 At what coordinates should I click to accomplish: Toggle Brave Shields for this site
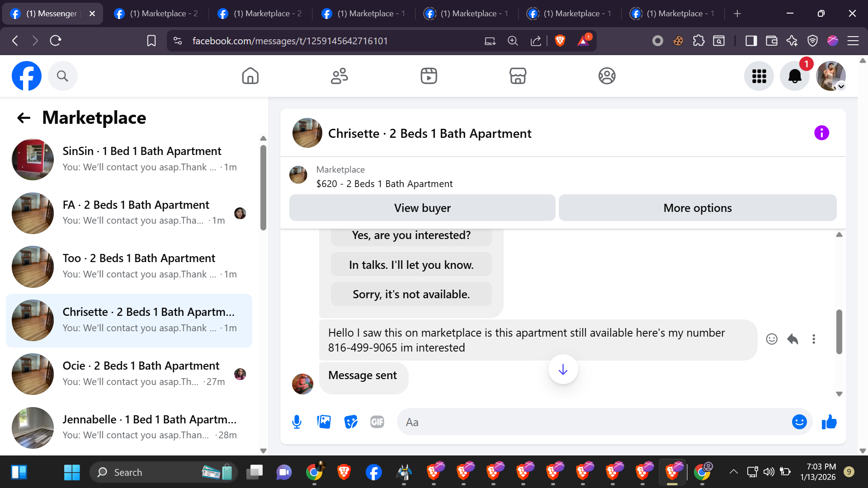click(560, 41)
